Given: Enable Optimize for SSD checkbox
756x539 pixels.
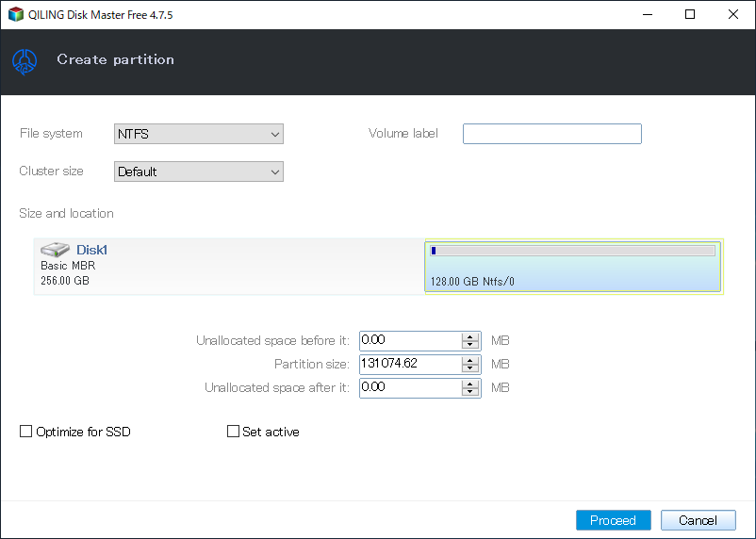Looking at the screenshot, I should [x=25, y=431].
